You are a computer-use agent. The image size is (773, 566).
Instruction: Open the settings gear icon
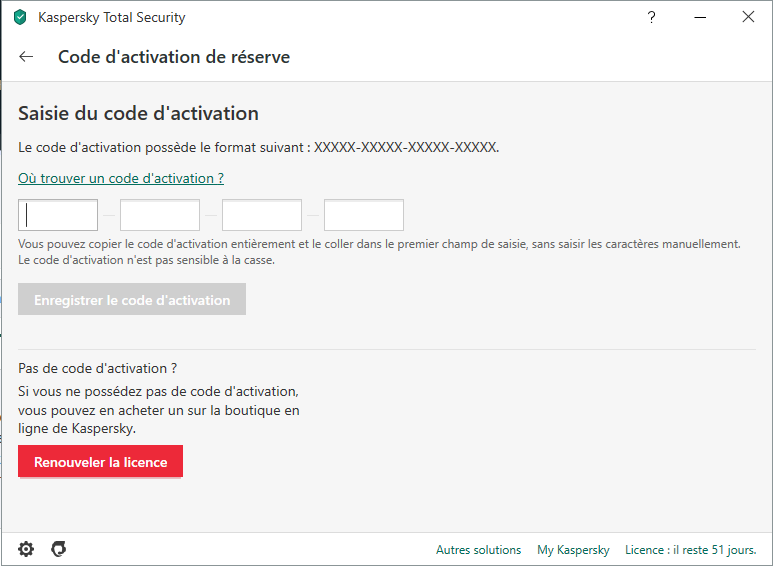[x=26, y=549]
